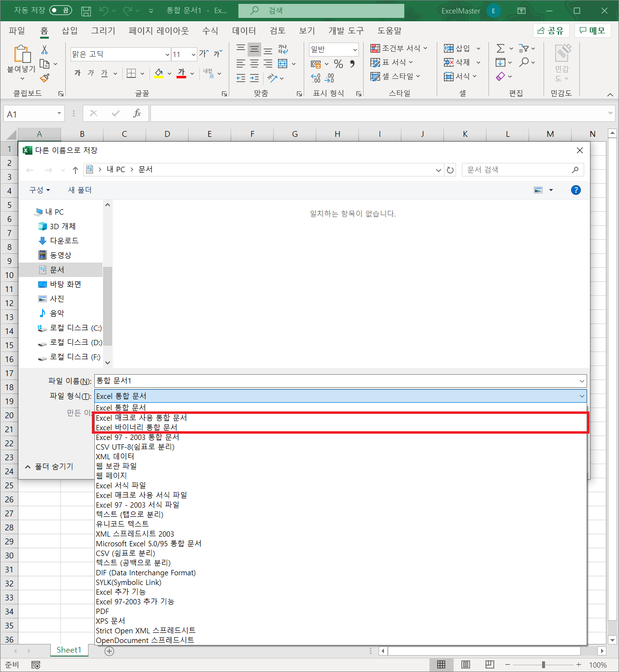This screenshot has width=619, height=672.
Task: Select 로컬 디스크 (D:) in navigation tree
Action: point(75,342)
